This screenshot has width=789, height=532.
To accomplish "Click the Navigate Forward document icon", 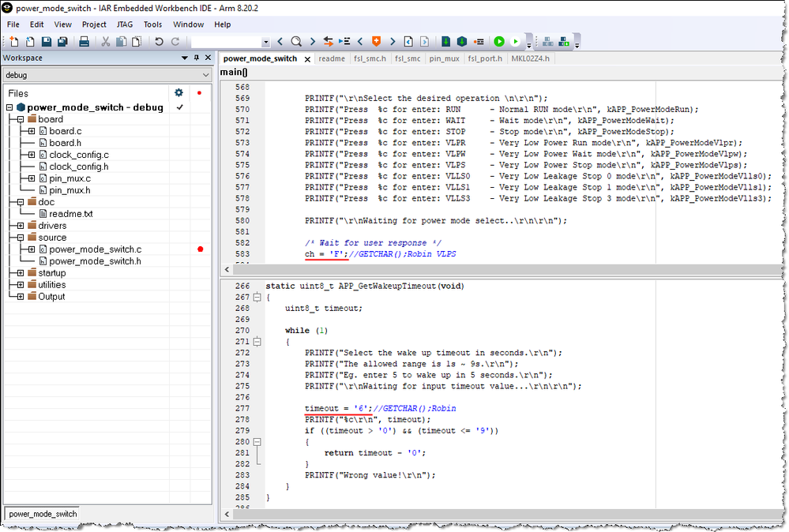I will (424, 42).
